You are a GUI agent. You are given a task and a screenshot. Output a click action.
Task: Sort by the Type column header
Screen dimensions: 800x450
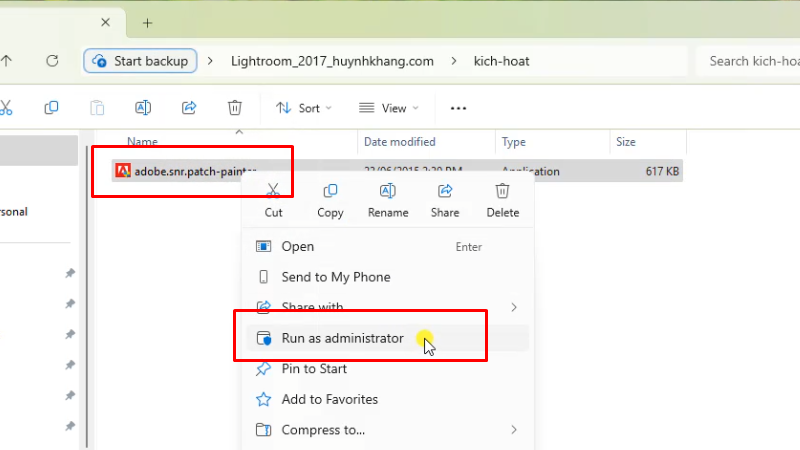click(x=513, y=142)
